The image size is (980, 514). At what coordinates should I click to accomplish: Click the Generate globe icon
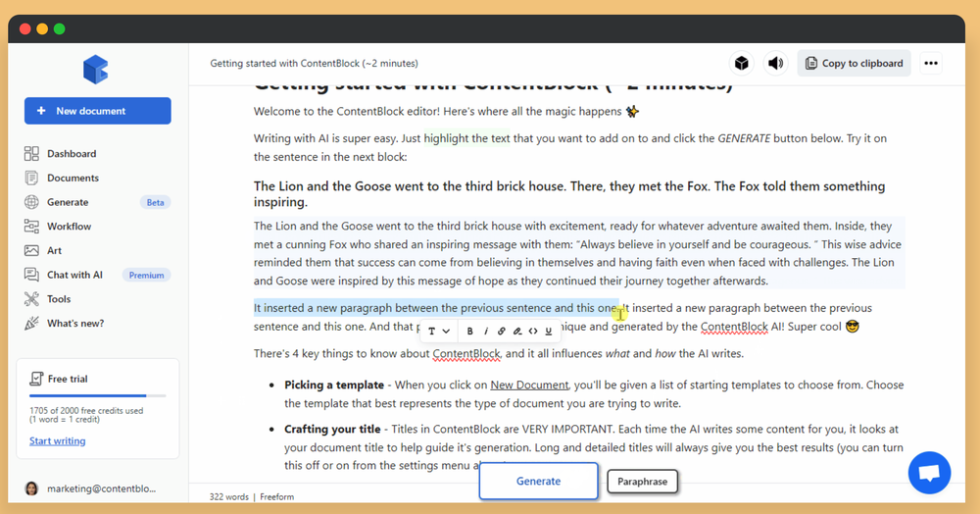pos(31,203)
